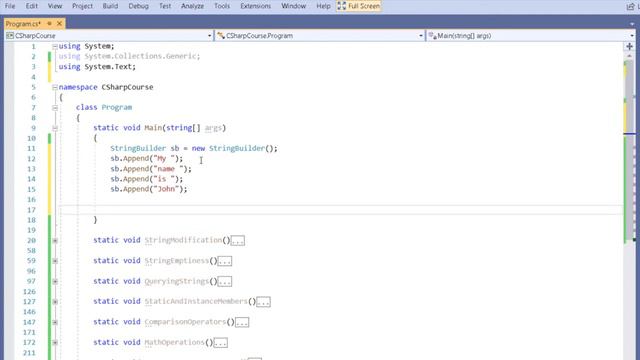Click line number 11 in the margin
Viewport: 640px width, 360px height.
point(31,149)
